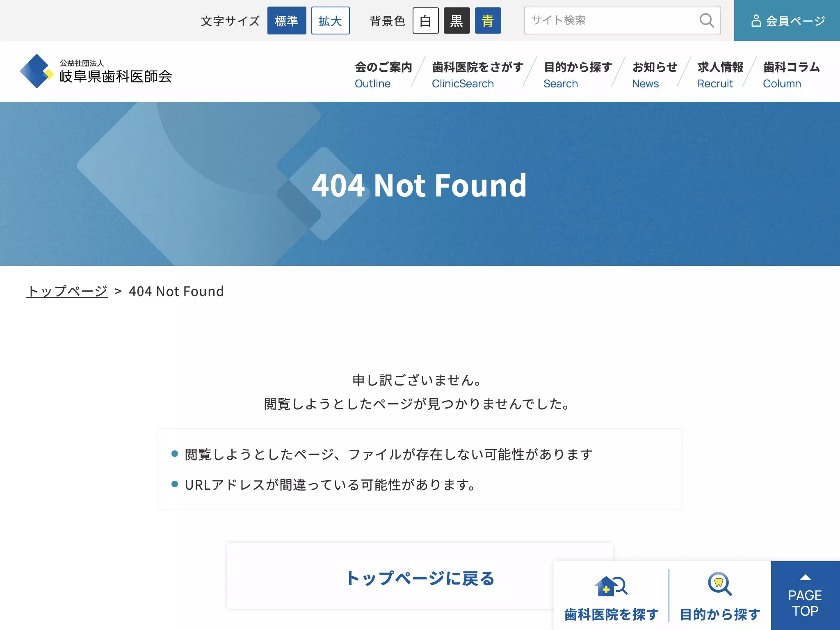The image size is (840, 630).
Task: Click the 申し訳ございません。 text
Action: (x=418, y=380)
